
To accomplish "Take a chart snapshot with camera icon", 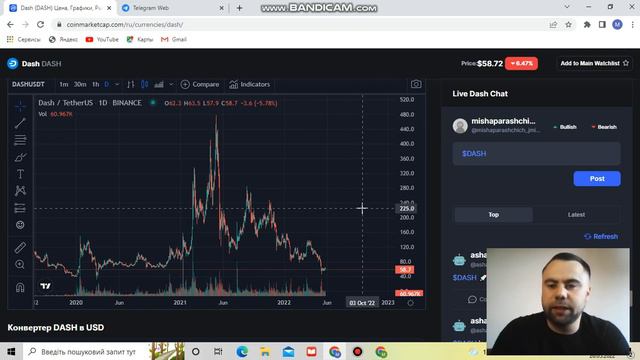I will [x=416, y=84].
